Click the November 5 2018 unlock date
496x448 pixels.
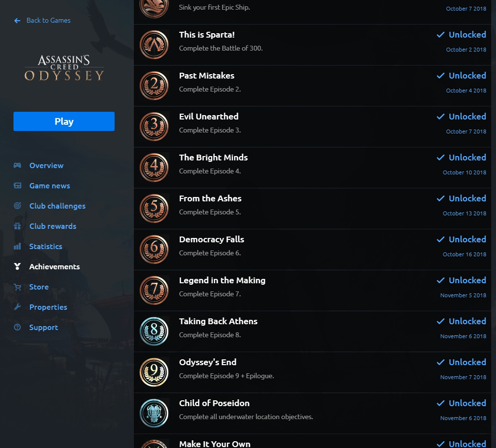(463, 295)
